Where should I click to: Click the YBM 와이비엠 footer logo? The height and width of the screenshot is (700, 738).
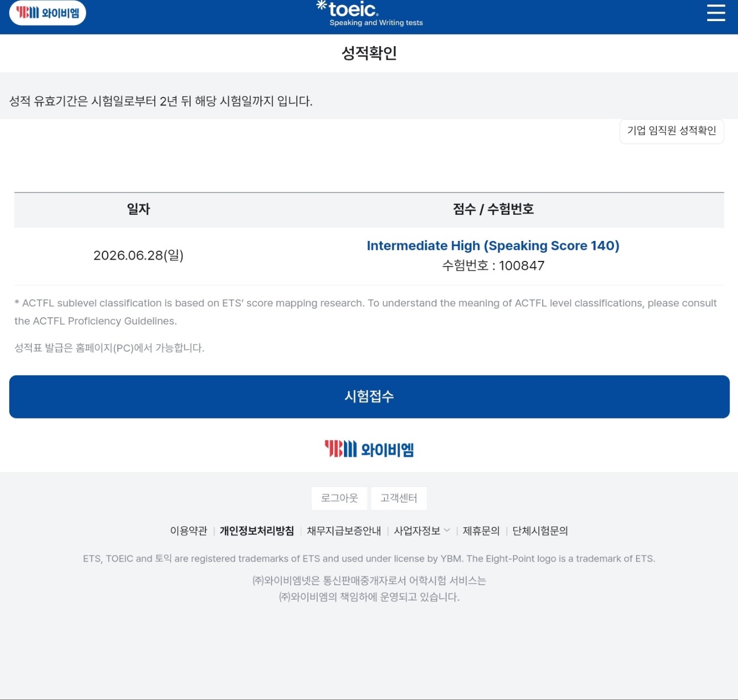click(x=369, y=449)
